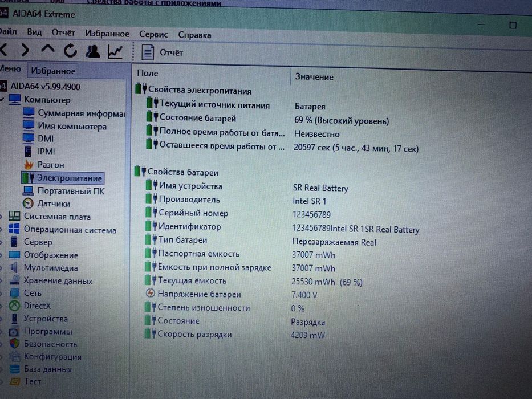
Task: Click the value 4203 mW
Action: coord(308,336)
